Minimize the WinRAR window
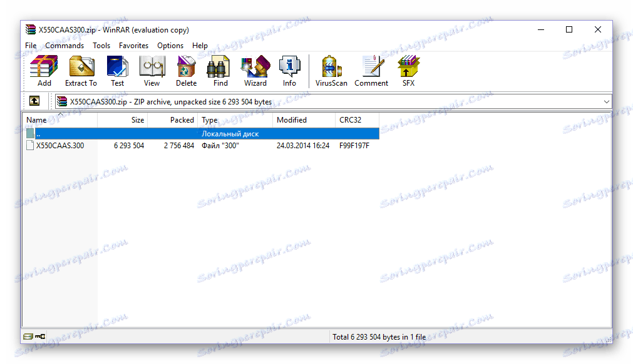The height and width of the screenshot is (364, 633). point(541,29)
